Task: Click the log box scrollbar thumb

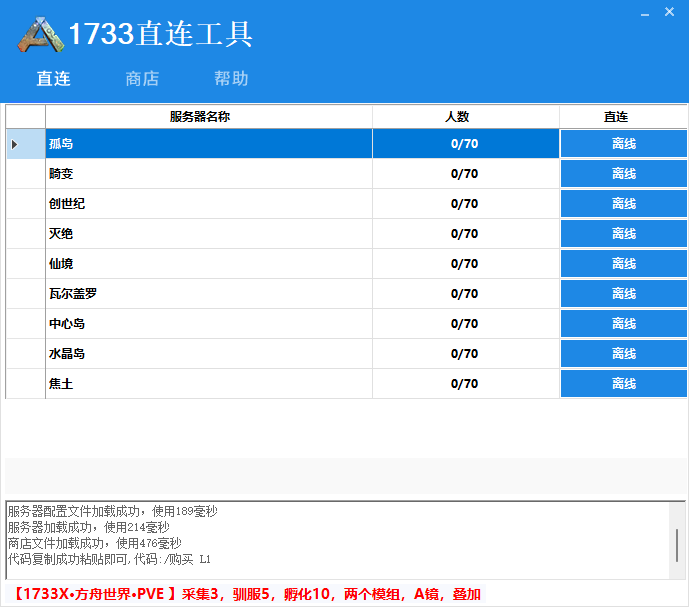Action: [x=677, y=545]
